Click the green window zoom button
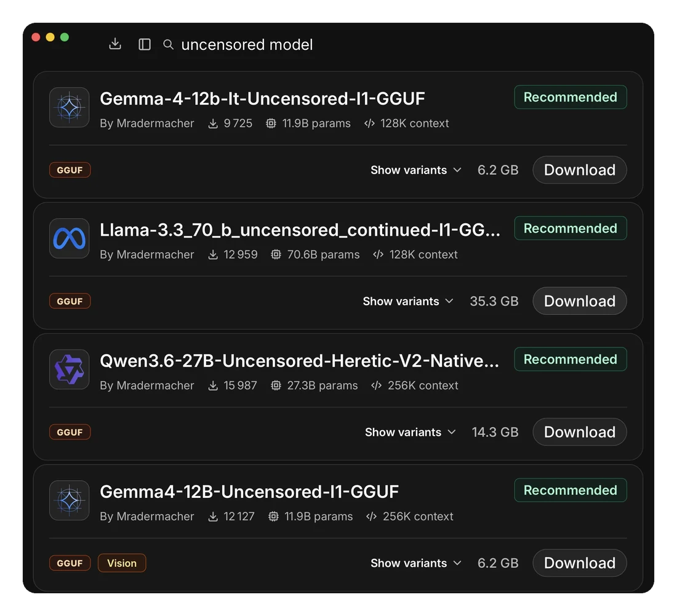The width and height of the screenshot is (677, 616). coord(65,37)
